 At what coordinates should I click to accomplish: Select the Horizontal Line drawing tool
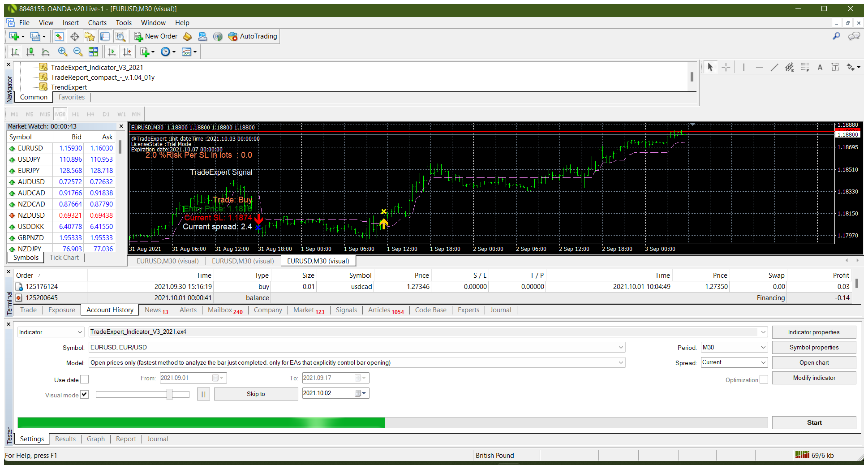coord(759,67)
